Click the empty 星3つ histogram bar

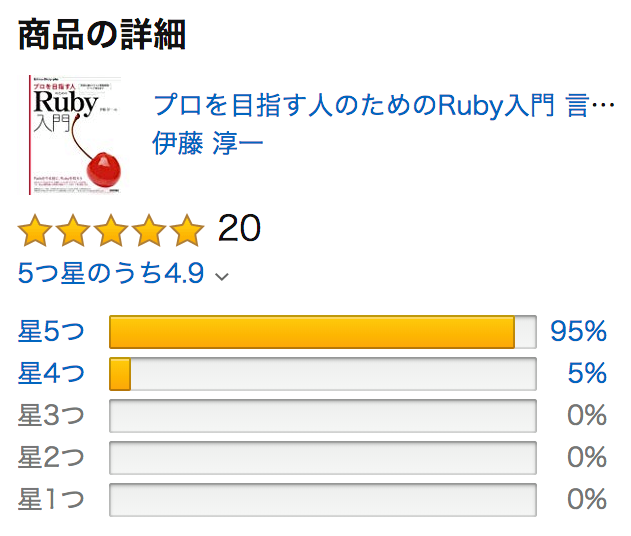point(323,416)
